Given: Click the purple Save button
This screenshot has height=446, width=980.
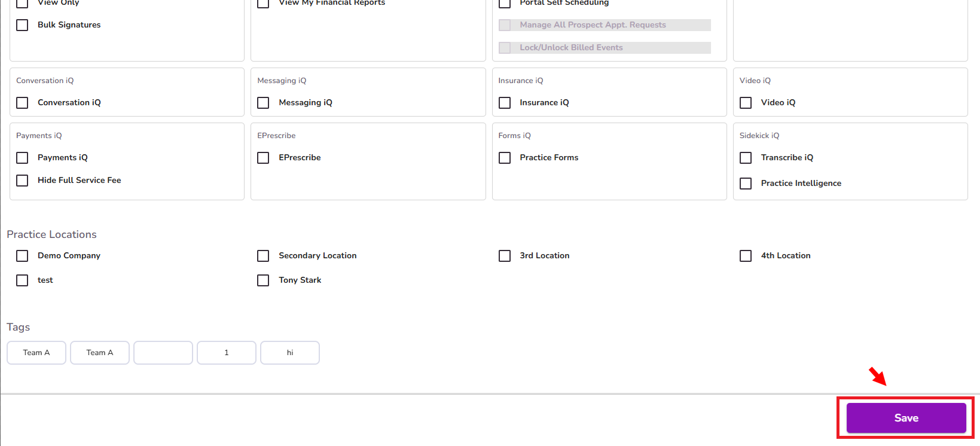Looking at the screenshot, I should point(906,418).
